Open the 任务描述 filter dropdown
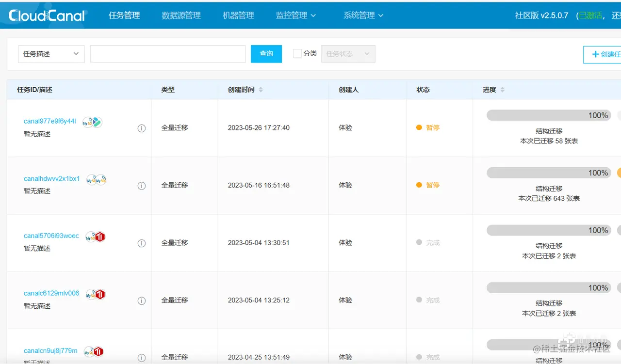The width and height of the screenshot is (621, 364). 51,54
